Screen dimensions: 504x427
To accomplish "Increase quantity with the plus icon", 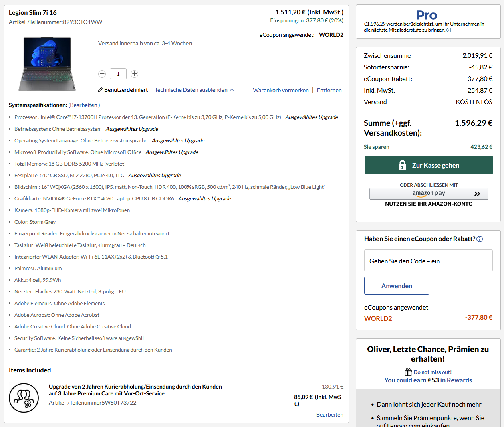I will [135, 74].
